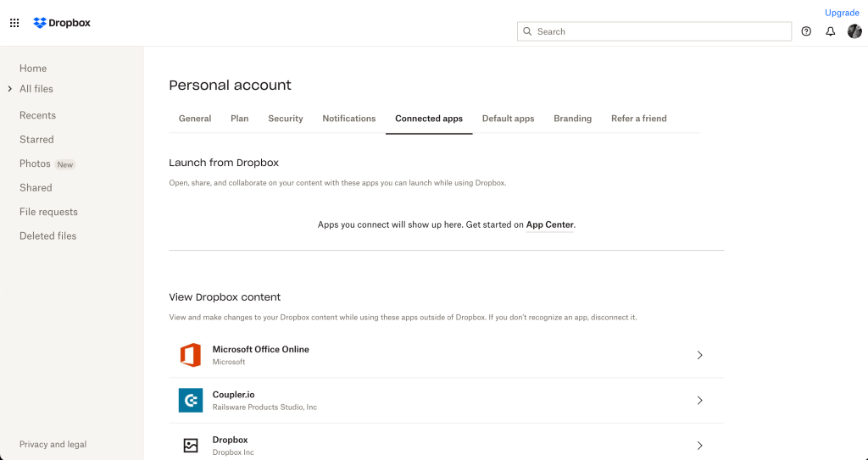Viewport: 868px width, 460px height.
Task: Click the Launch from Dropbox heading
Action: (224, 163)
